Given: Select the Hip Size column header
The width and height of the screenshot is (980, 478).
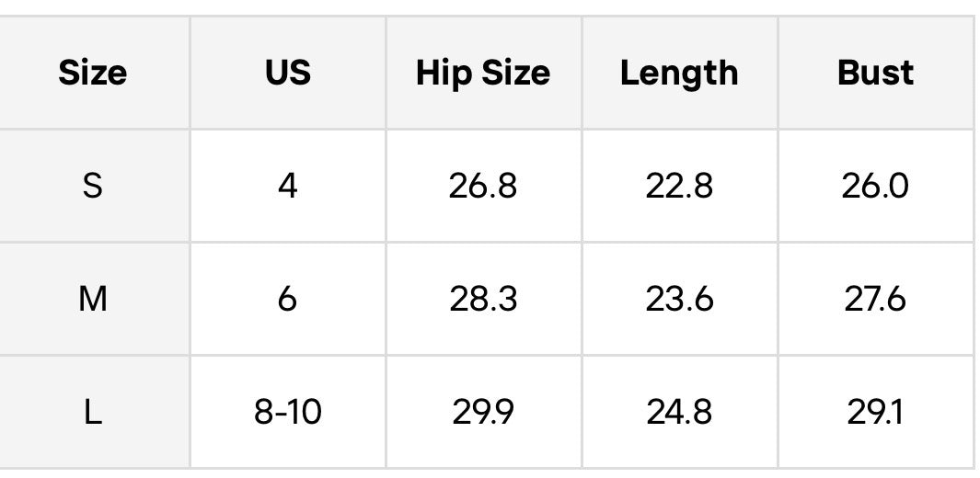Looking at the screenshot, I should click(483, 73).
